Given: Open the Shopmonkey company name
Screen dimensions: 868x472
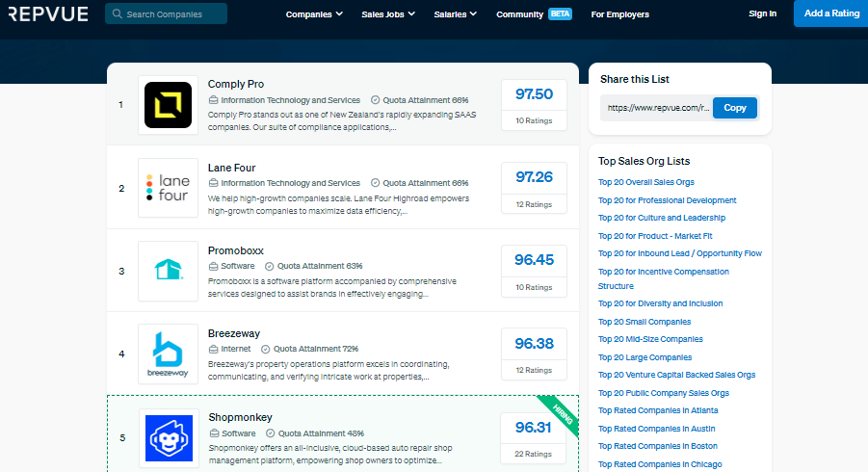Looking at the screenshot, I should [x=240, y=417].
